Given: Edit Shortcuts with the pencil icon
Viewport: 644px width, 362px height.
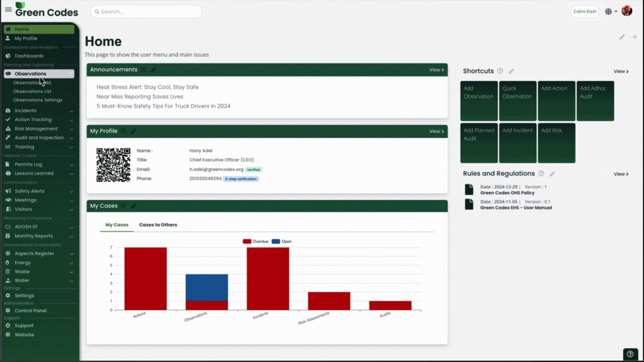Looking at the screenshot, I should pyautogui.click(x=511, y=71).
